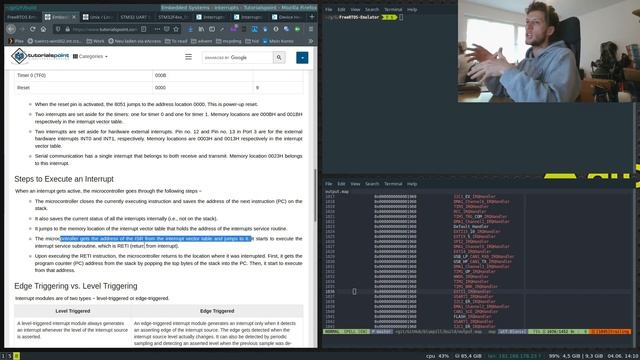Click the output.map buffer tab label
Screen dimensions: 640x360
(337, 191)
